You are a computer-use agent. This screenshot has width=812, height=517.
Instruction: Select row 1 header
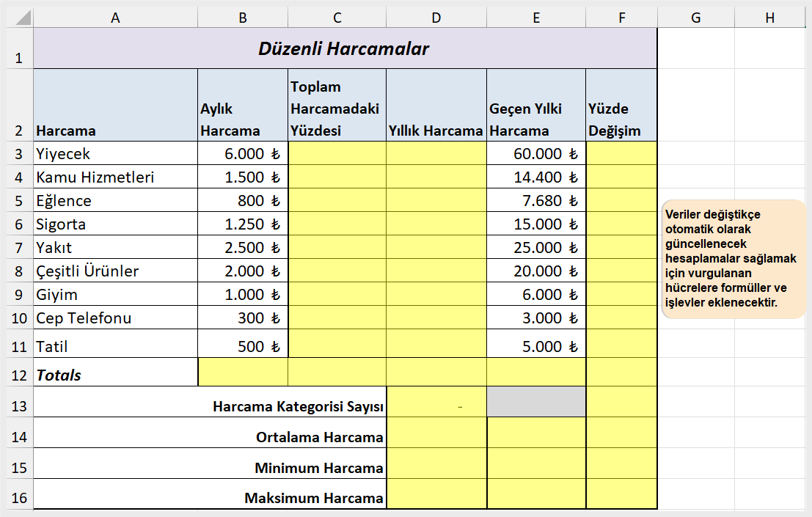point(19,48)
